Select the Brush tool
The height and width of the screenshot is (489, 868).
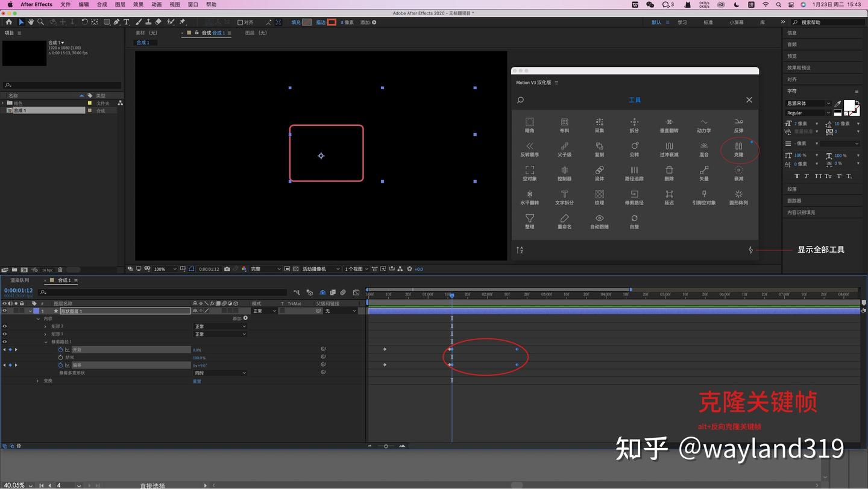[139, 22]
